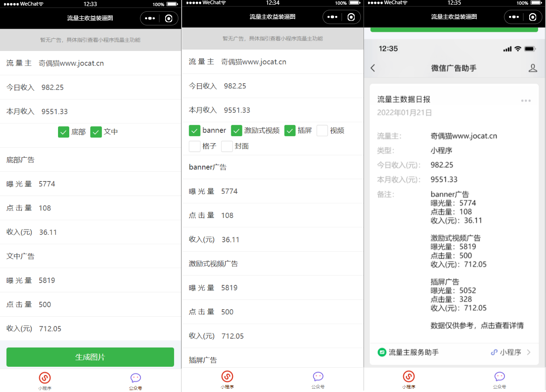Image resolution: width=546 pixels, height=392 pixels.
Task: Open the mini program options menu (•••)
Action: point(150,18)
